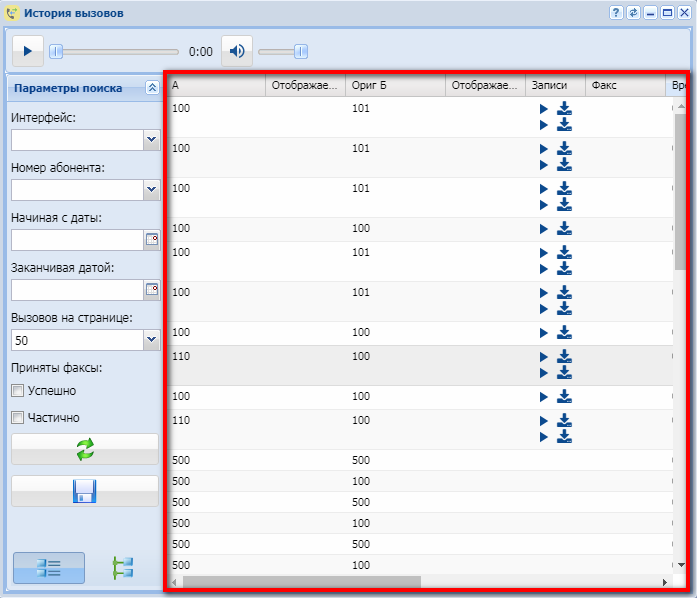Enable the 'Частично' checkbox
697x598 pixels.
(x=17, y=418)
